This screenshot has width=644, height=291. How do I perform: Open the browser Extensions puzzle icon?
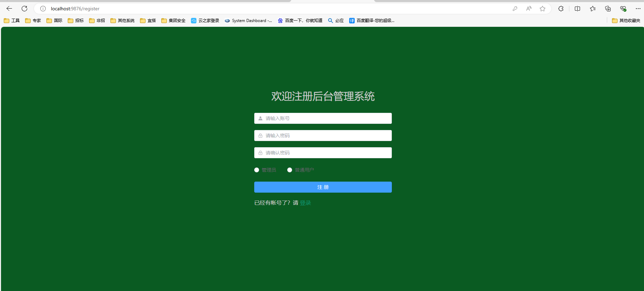[561, 9]
